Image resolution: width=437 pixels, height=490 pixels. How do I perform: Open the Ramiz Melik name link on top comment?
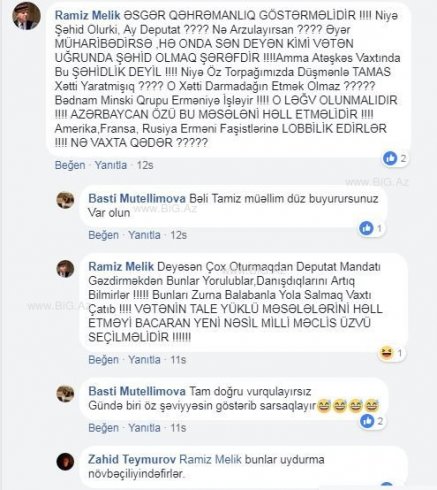(88, 15)
